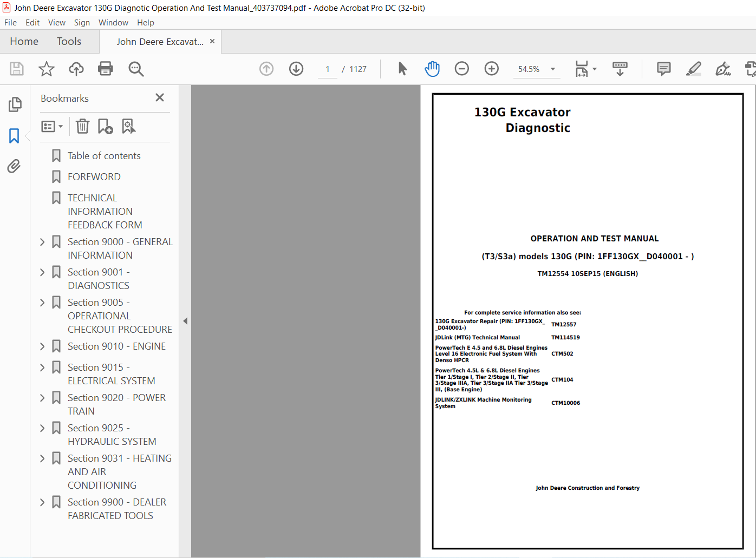Expand Section 9020 - POWER TRAIN
This screenshot has height=558, width=756.
[x=42, y=398]
